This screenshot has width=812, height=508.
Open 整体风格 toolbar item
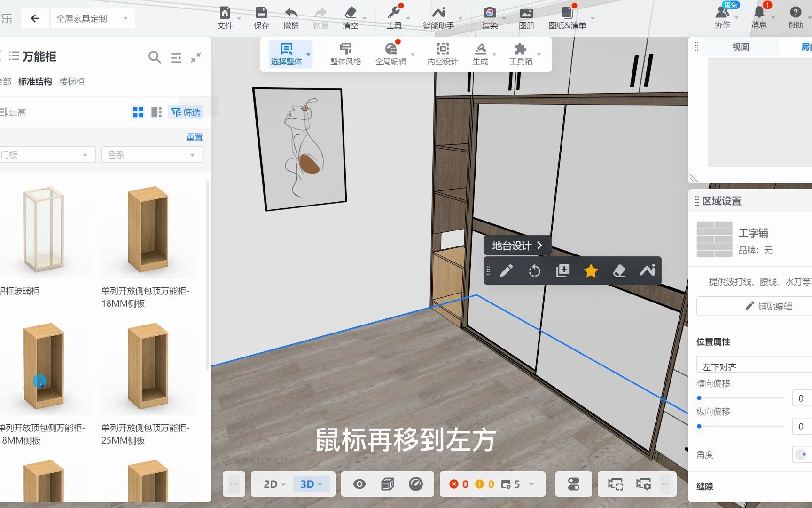(345, 54)
